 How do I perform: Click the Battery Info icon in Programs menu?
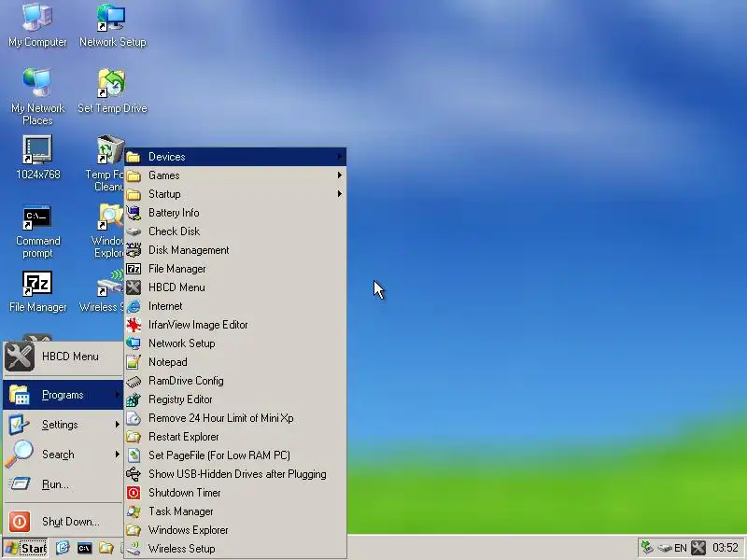coord(134,213)
